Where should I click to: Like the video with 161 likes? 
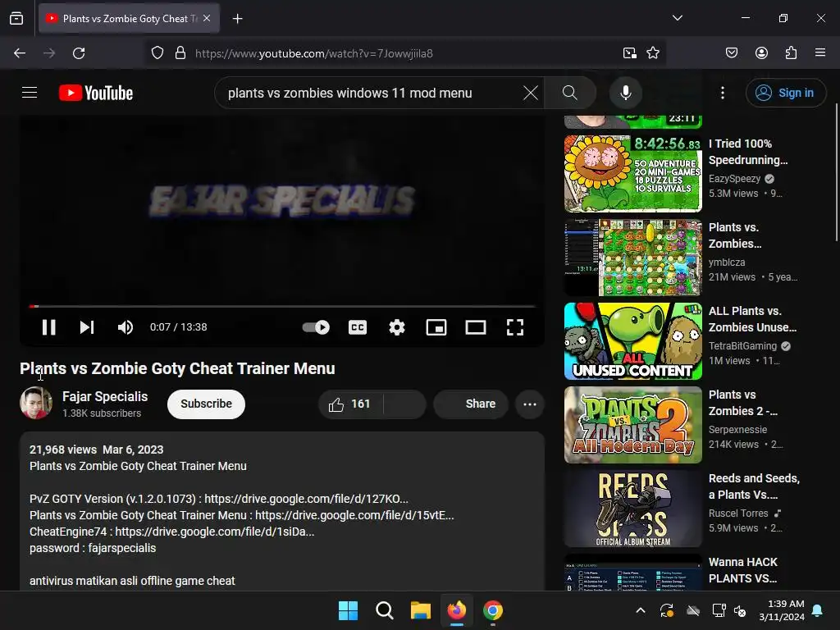[351, 404]
